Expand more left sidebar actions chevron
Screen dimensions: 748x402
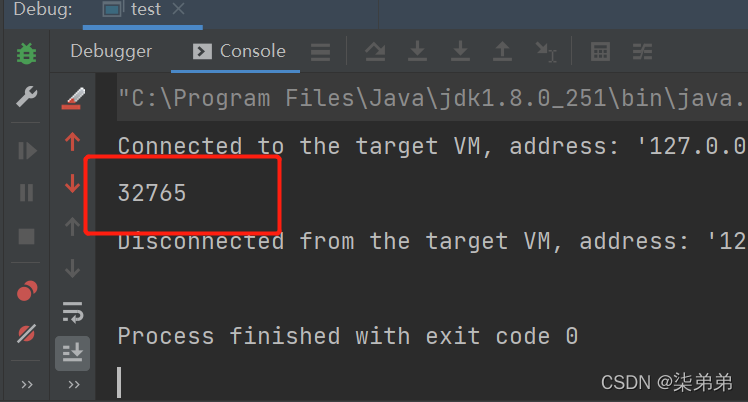pos(27,384)
